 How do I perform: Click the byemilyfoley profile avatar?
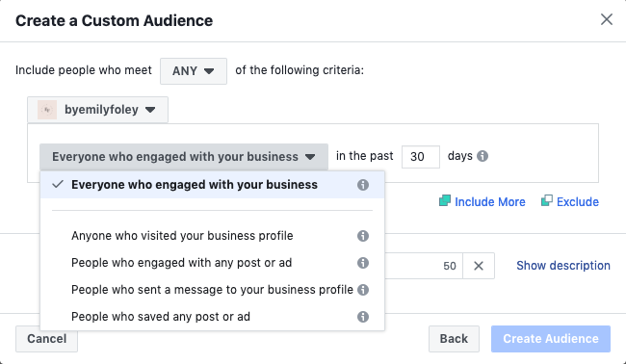point(47,110)
